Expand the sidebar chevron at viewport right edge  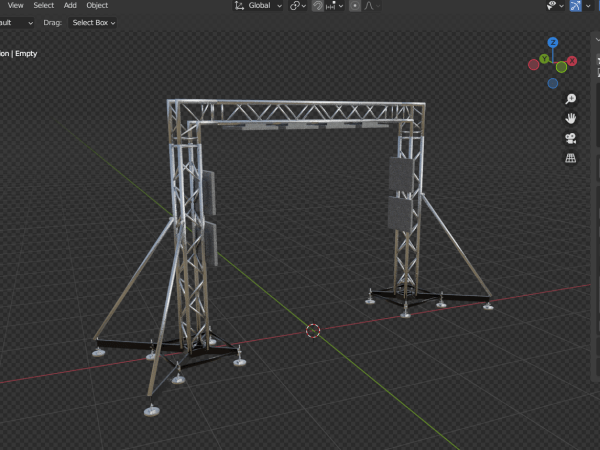coord(597,39)
